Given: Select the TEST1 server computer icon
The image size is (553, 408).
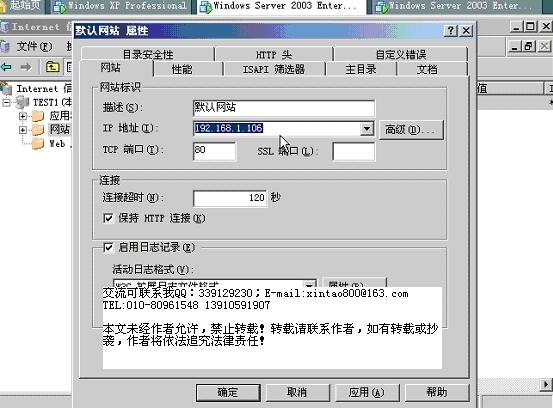Looking at the screenshot, I should (23, 103).
